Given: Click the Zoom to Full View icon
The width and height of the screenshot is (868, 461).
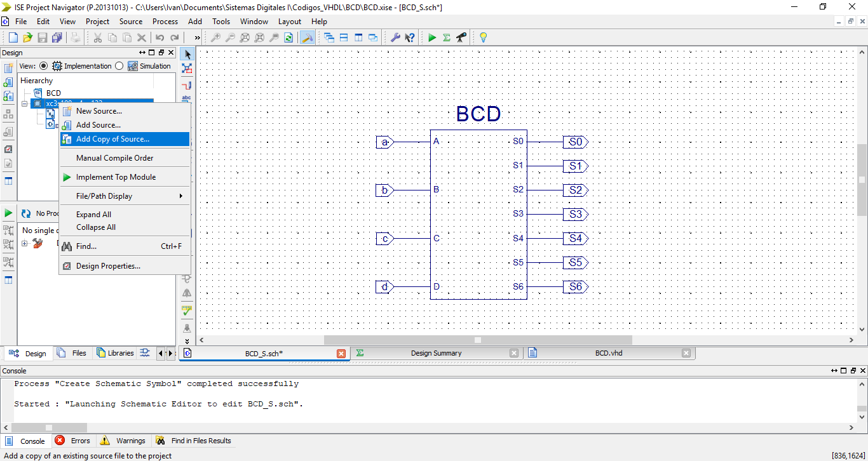Looking at the screenshot, I should click(245, 37).
